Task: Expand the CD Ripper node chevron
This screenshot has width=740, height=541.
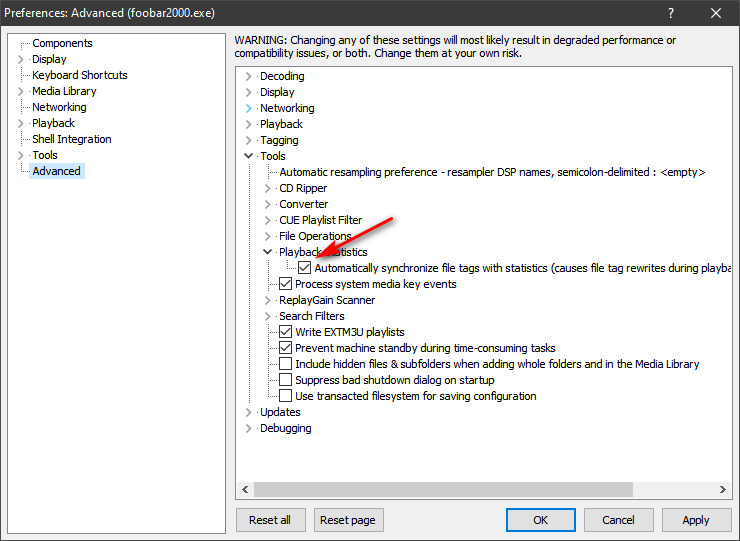Action: (268, 188)
